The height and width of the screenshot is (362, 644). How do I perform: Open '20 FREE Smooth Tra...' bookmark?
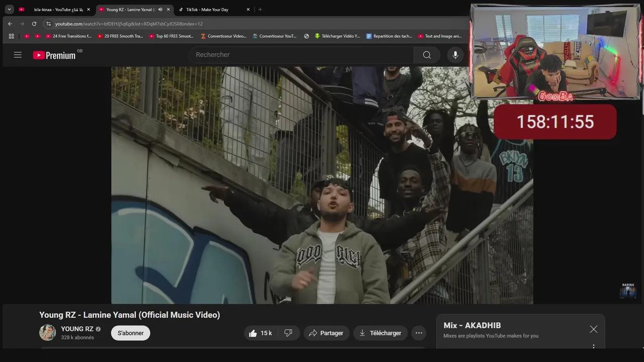point(120,36)
